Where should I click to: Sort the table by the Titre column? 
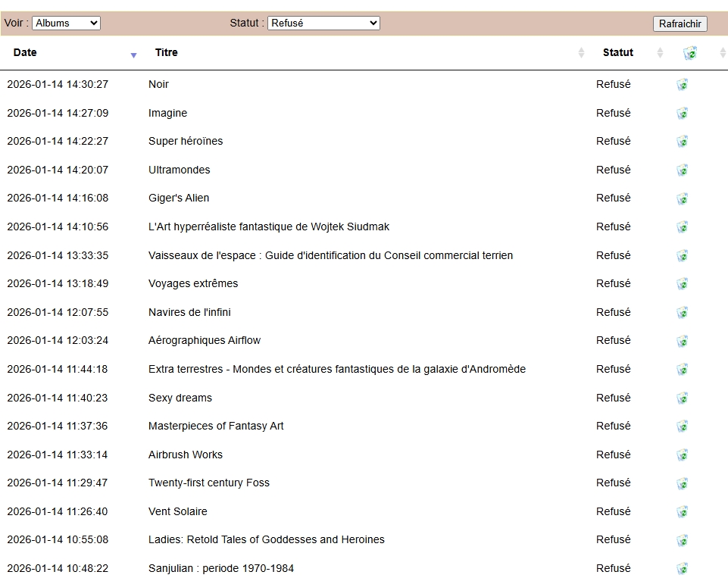pos(166,52)
